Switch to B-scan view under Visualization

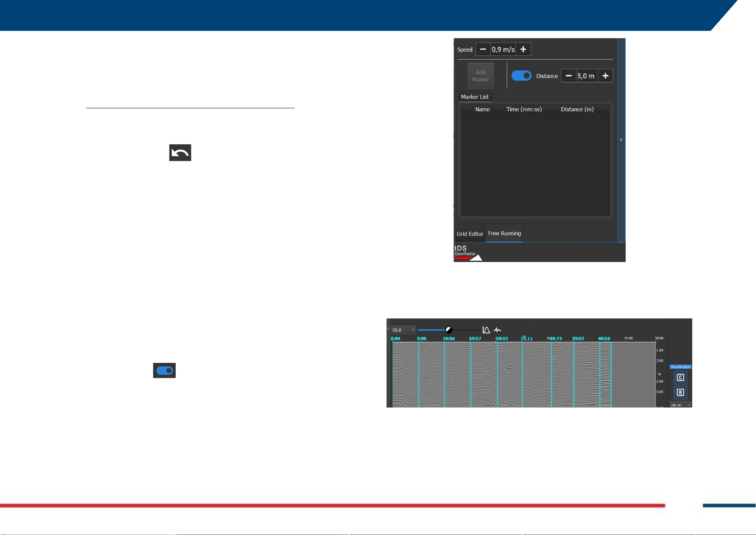680,392
